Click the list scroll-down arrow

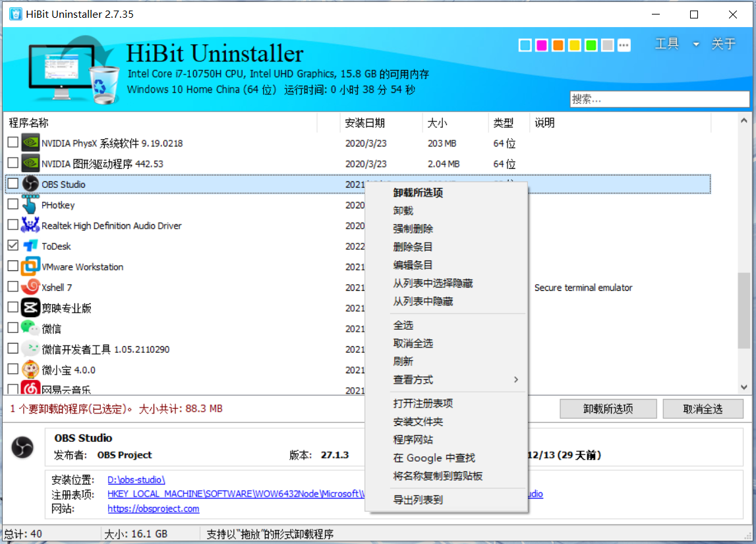(x=744, y=387)
